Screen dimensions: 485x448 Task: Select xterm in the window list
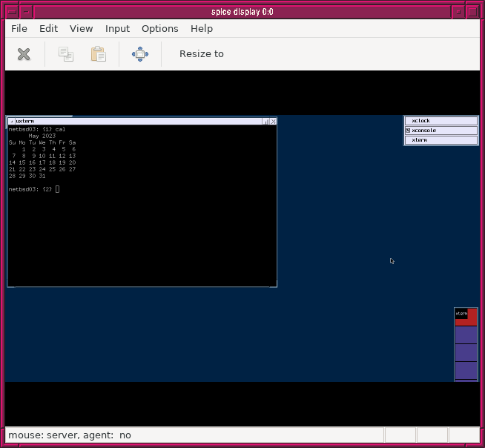(x=441, y=140)
